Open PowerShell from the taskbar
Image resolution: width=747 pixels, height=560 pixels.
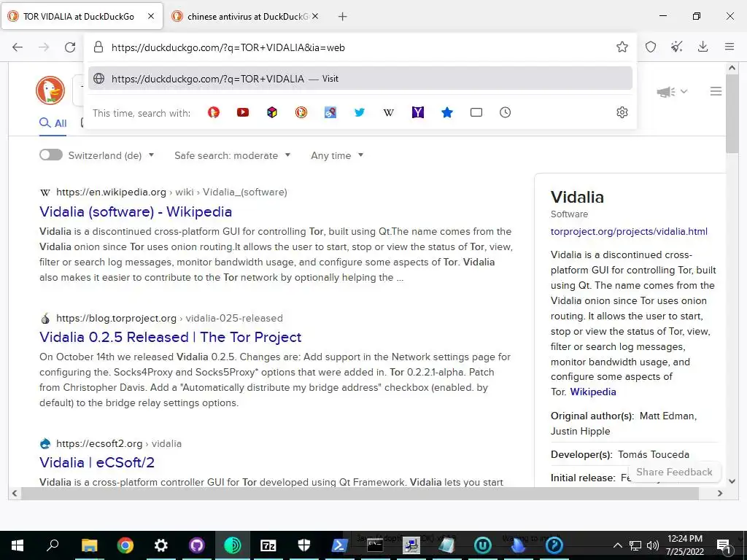coord(339,545)
